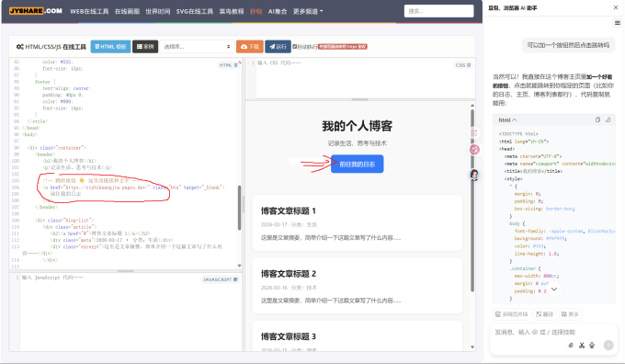Viewport: 625px width, 364px height.
Task: Click the top pink floating sidebar icon
Action: (x=474, y=132)
